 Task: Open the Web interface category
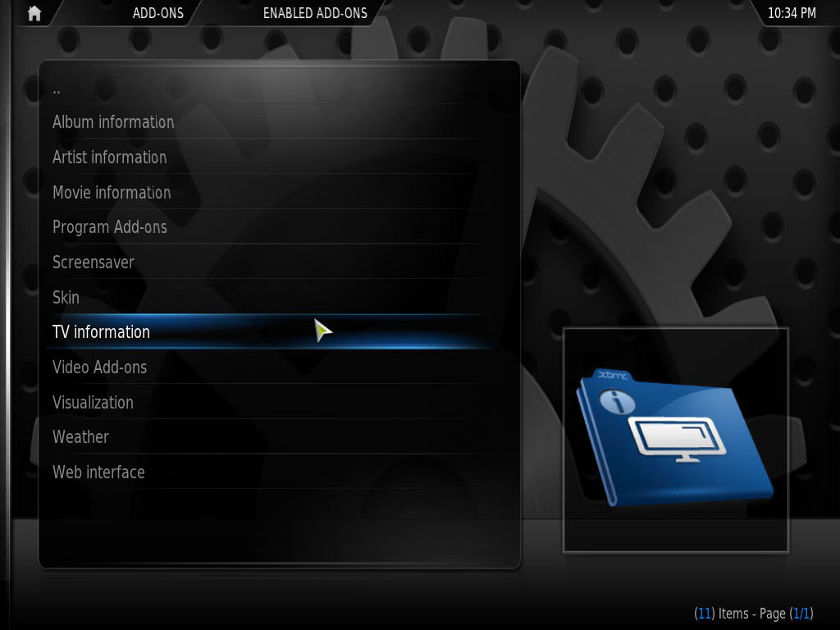coord(268,472)
